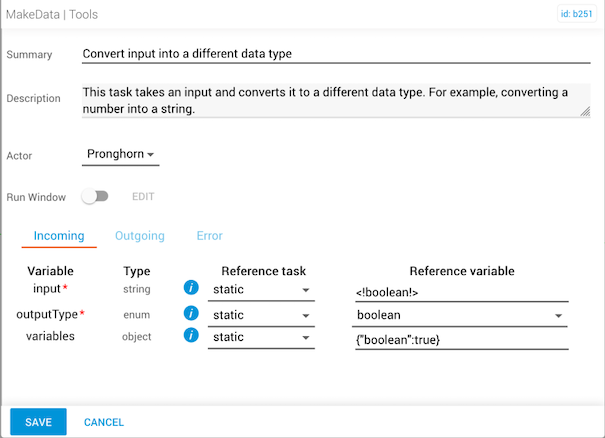
Task: Click the SAVE button
Action: pos(38,422)
